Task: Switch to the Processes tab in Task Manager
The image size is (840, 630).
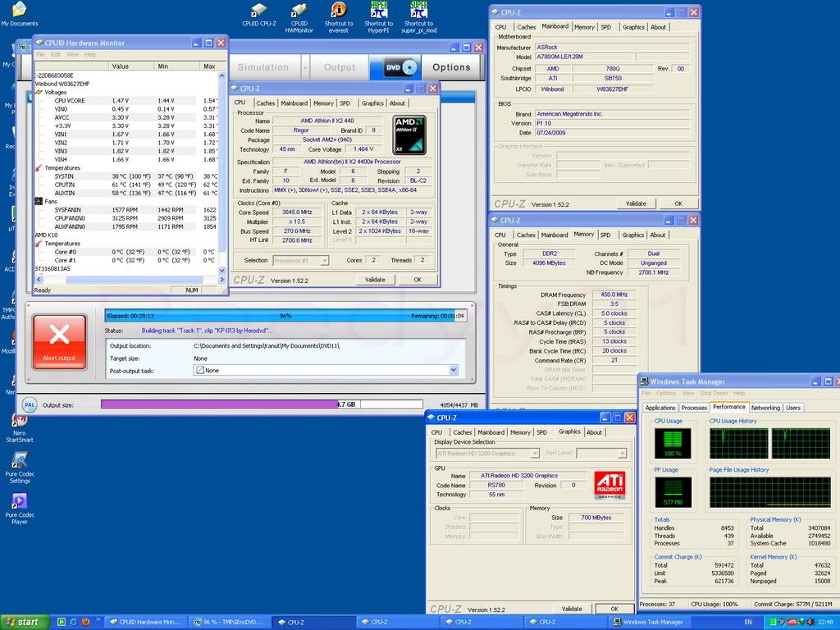Action: [x=694, y=408]
